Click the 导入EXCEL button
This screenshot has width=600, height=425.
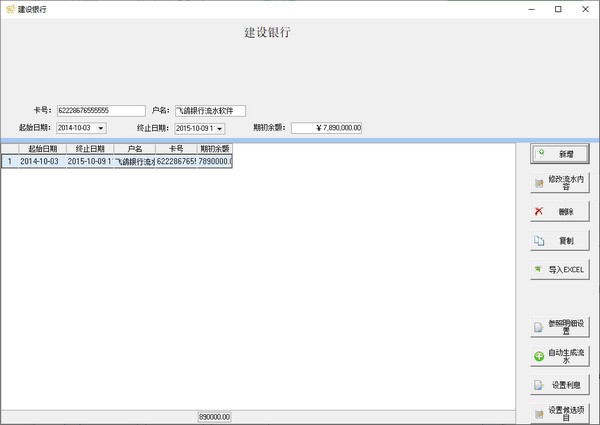tap(559, 270)
